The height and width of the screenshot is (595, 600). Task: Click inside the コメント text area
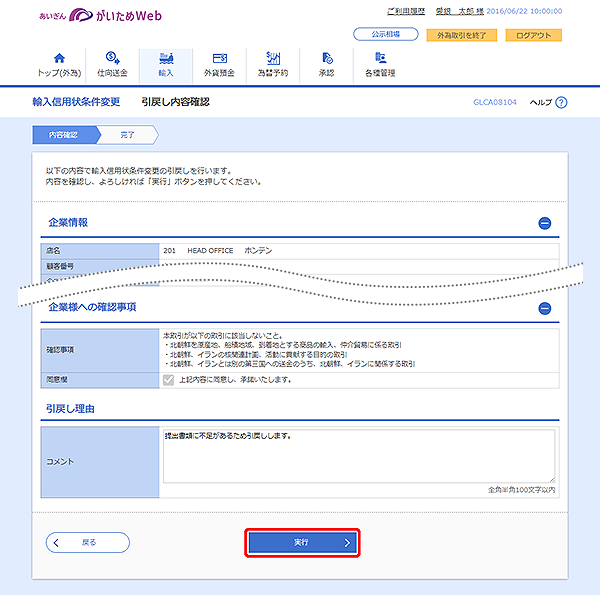coord(359,456)
